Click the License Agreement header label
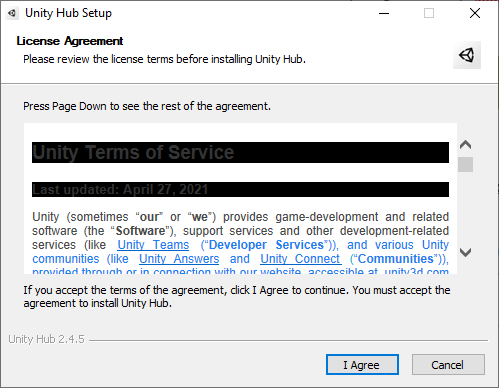 (70, 41)
